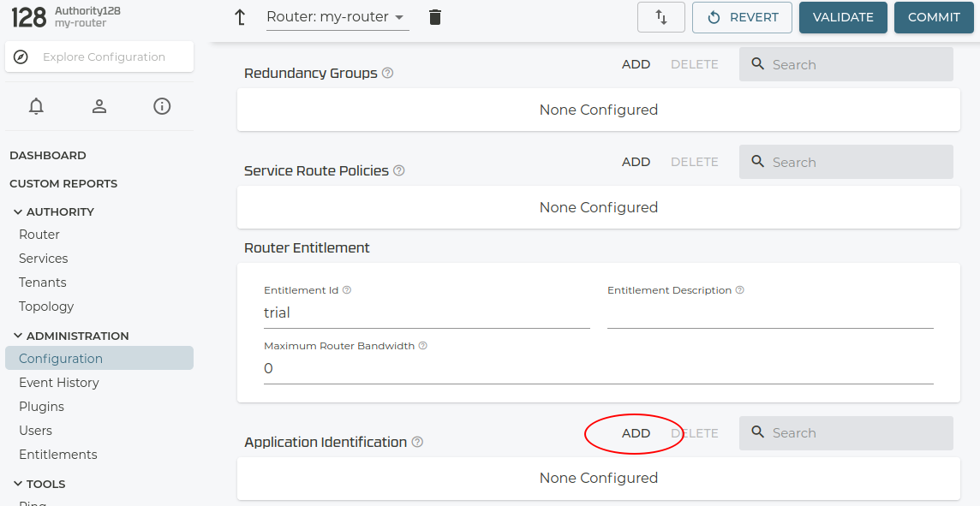Click help icon beside Entitlement Id
This screenshot has height=506, width=980.
[x=347, y=290]
